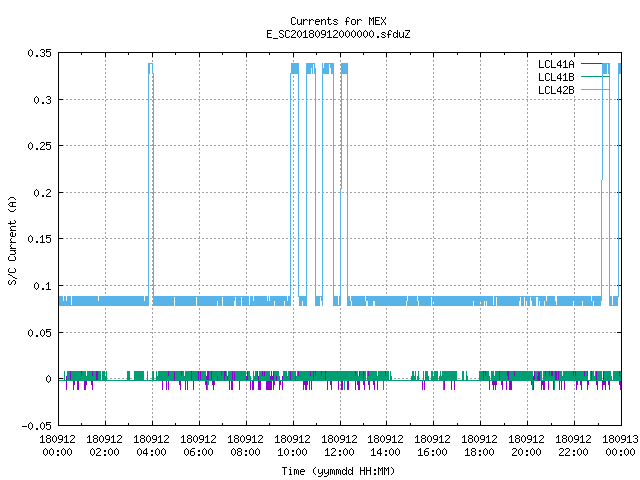Click the green LCL41B legend line sample
This screenshot has height=480, width=640.
pyautogui.click(x=595, y=77)
